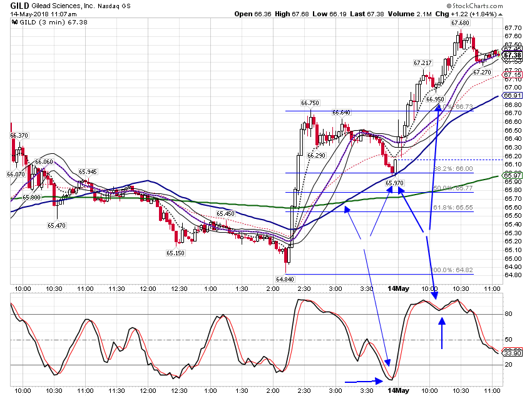The height and width of the screenshot is (396, 532).
Task: Click the 66.370 price label
Action: coord(19,136)
